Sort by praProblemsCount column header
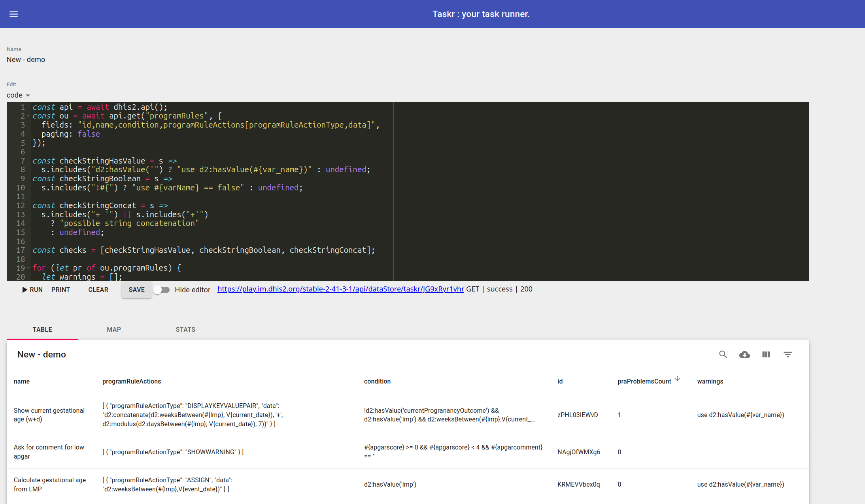 pyautogui.click(x=644, y=382)
